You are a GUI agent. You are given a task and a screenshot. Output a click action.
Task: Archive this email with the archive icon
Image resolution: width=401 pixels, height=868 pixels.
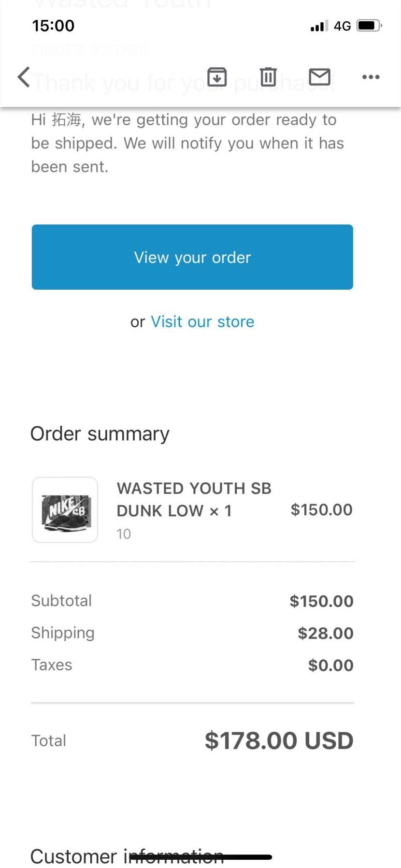pyautogui.click(x=217, y=77)
